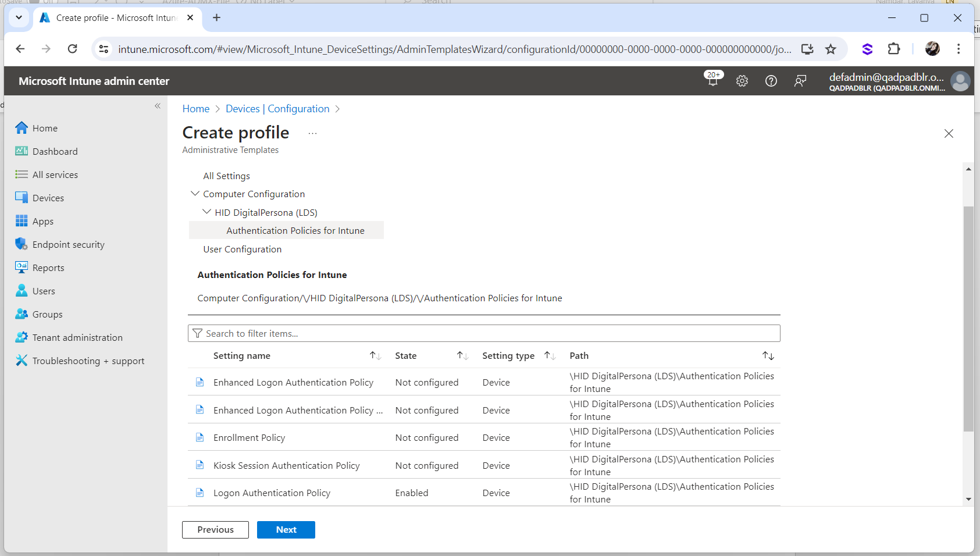
Task: Open Home in the left sidebar
Action: [x=45, y=128]
